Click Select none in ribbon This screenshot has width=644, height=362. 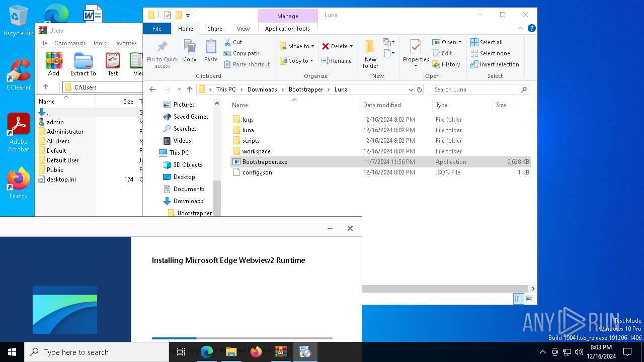point(490,53)
